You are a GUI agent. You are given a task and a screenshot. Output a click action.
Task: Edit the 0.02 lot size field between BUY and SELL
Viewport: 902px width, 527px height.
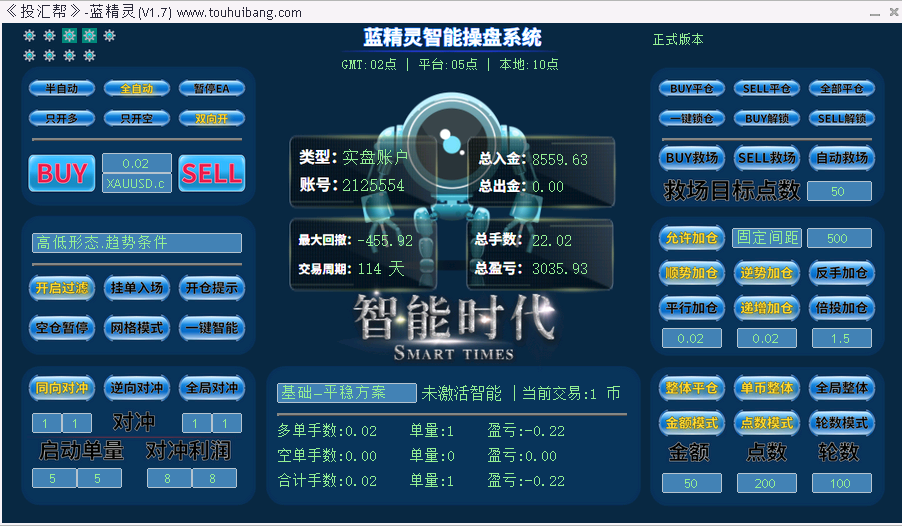pyautogui.click(x=137, y=163)
